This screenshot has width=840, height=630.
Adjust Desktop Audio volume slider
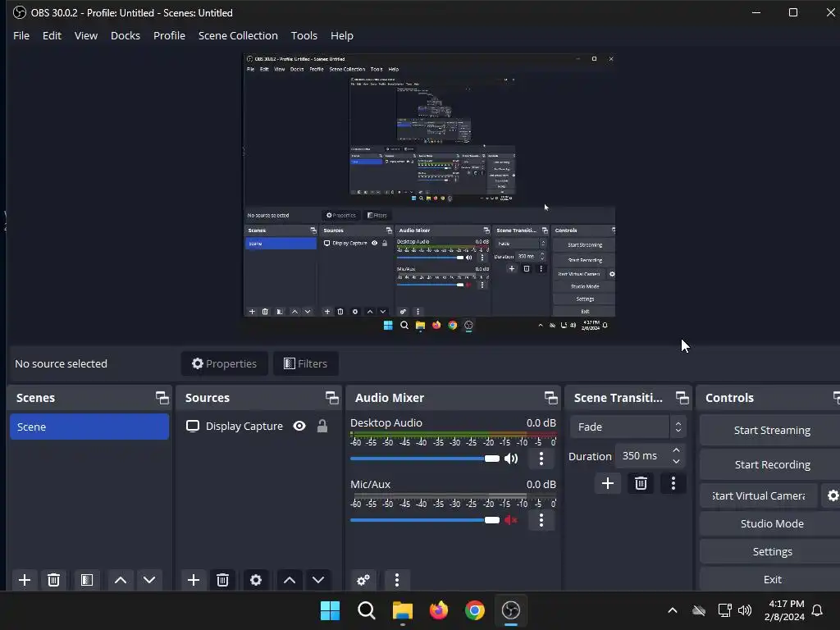(425, 459)
